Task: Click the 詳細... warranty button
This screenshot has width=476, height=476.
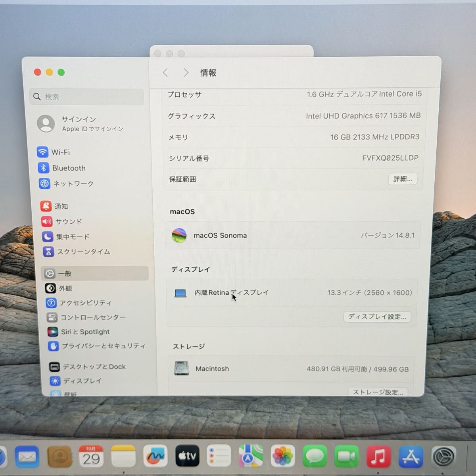Action: [403, 179]
